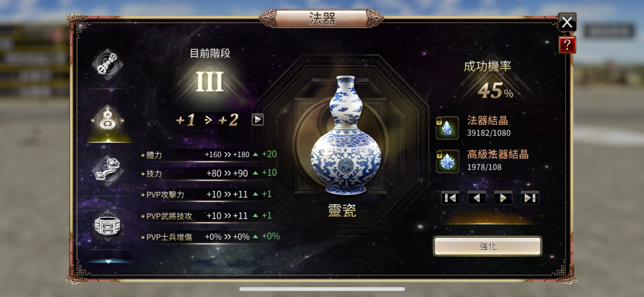This screenshot has width=644, height=297.
Task: Tap the 法器結晶 crystal item icon
Action: pyautogui.click(x=447, y=128)
